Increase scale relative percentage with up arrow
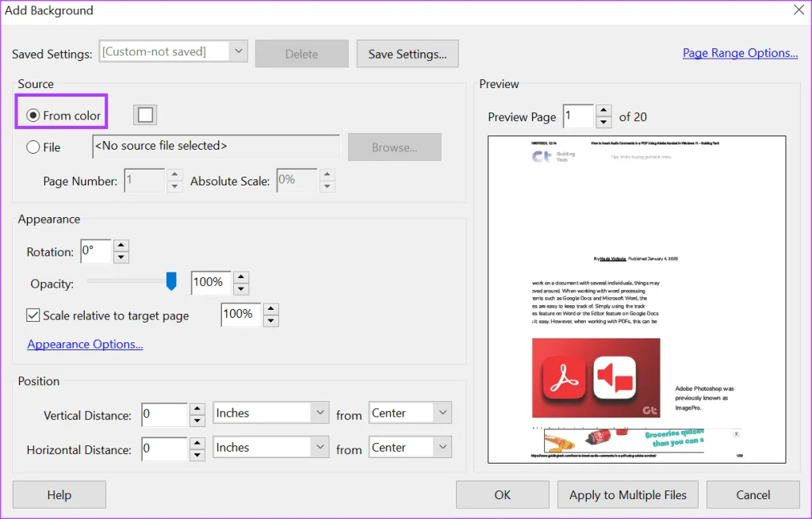The image size is (812, 519). point(271,308)
